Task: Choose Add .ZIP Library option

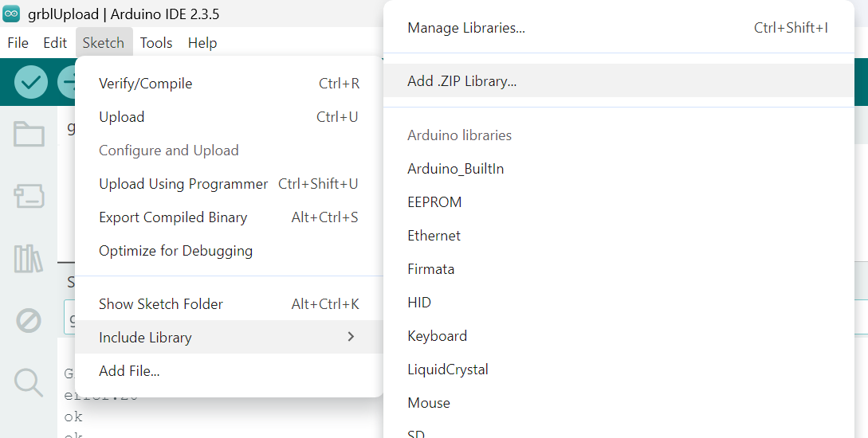Action: (461, 81)
